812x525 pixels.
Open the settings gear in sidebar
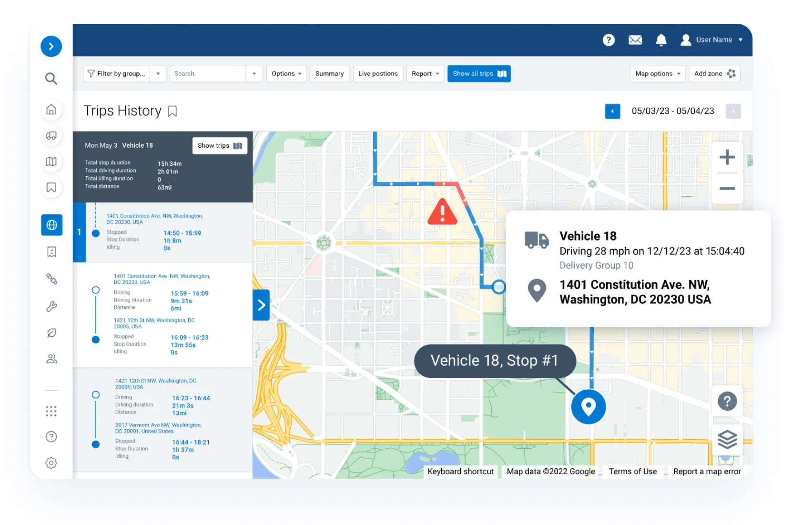51,463
